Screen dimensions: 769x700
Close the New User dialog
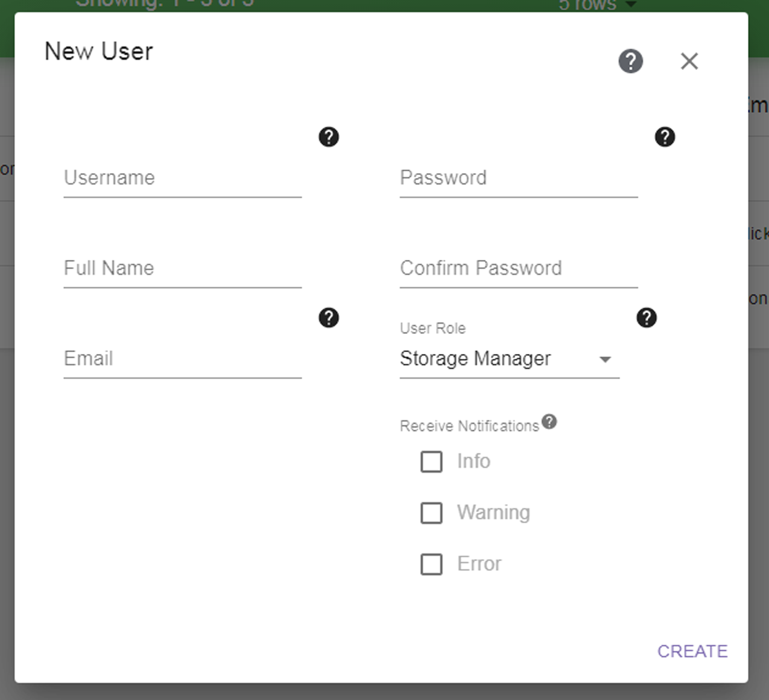pyautogui.click(x=689, y=61)
